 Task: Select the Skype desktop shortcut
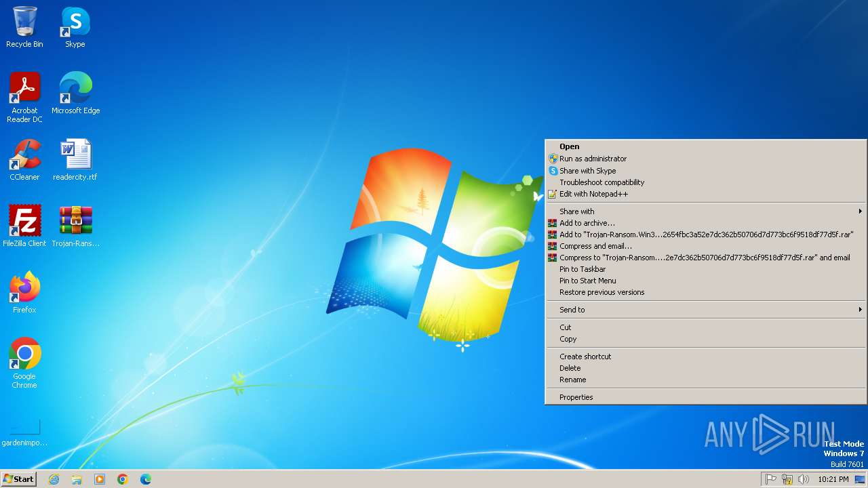click(75, 28)
